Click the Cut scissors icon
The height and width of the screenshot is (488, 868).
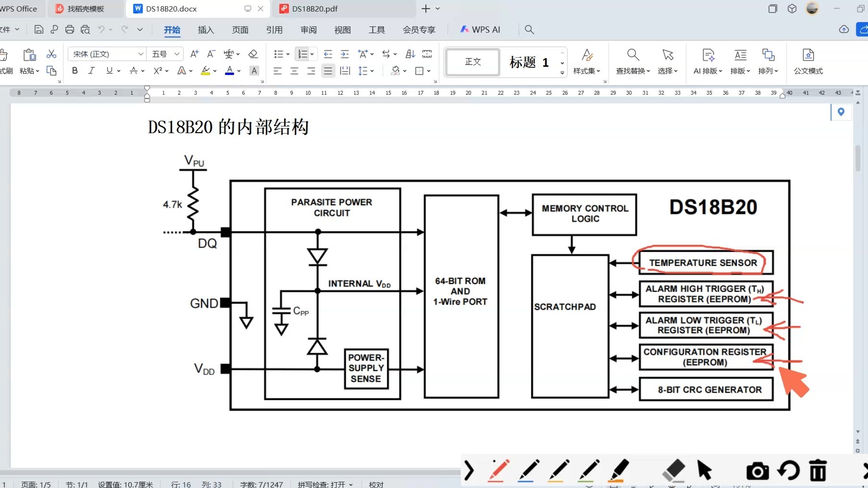(x=51, y=54)
